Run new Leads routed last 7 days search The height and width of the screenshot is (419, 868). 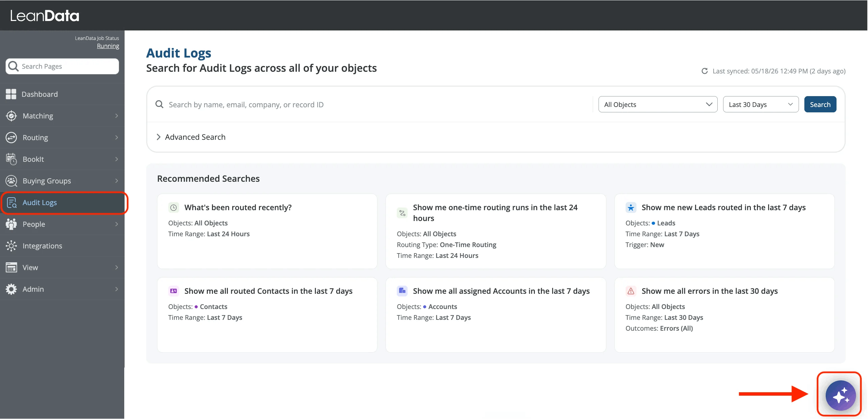(724, 231)
